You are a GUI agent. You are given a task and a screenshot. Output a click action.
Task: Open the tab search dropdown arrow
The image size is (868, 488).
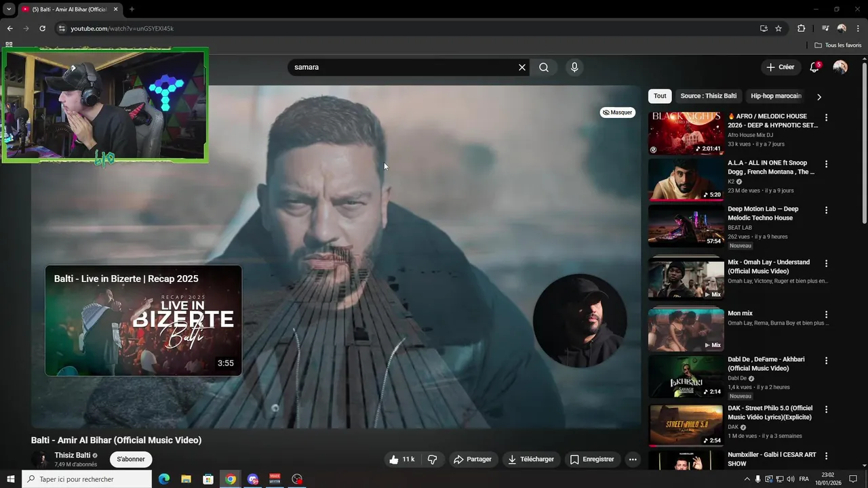(x=9, y=9)
